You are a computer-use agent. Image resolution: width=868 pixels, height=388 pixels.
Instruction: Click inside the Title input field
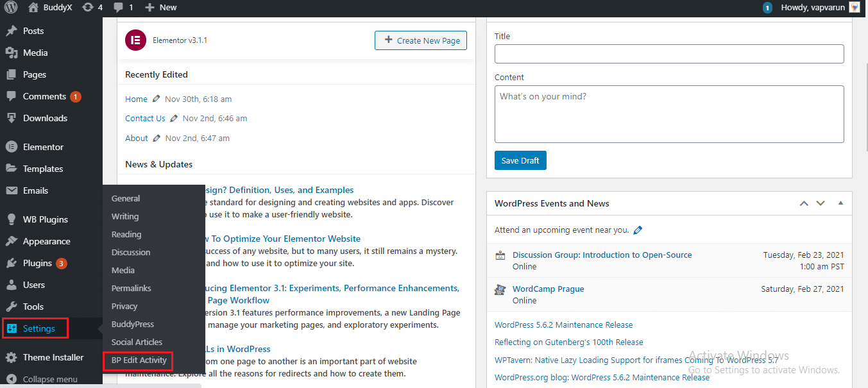coord(669,53)
